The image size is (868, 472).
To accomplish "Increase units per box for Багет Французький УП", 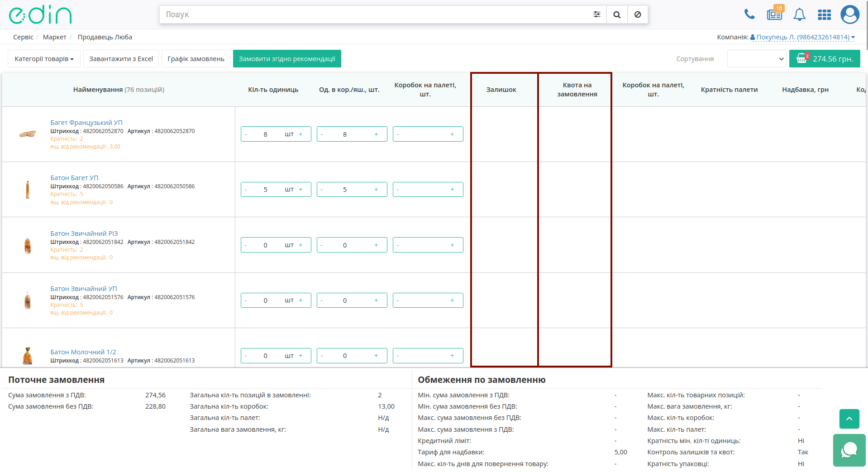I will click(376, 134).
